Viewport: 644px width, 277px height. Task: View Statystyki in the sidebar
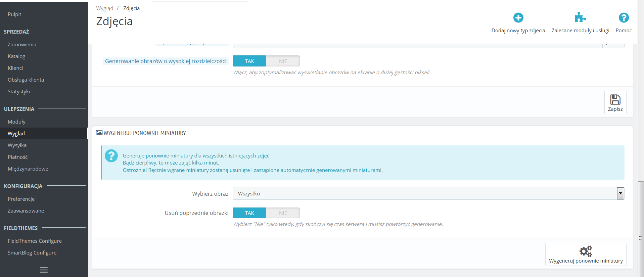(x=19, y=91)
